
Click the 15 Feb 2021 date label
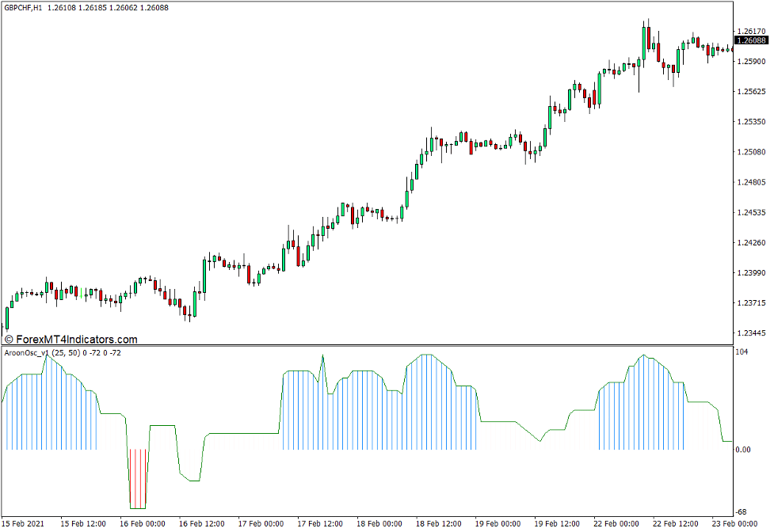tap(25, 524)
